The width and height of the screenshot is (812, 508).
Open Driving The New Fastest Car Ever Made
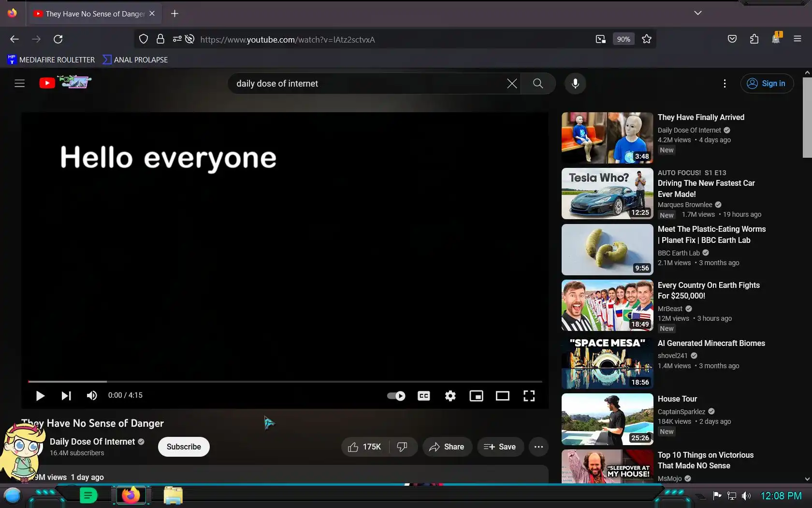[706, 189]
